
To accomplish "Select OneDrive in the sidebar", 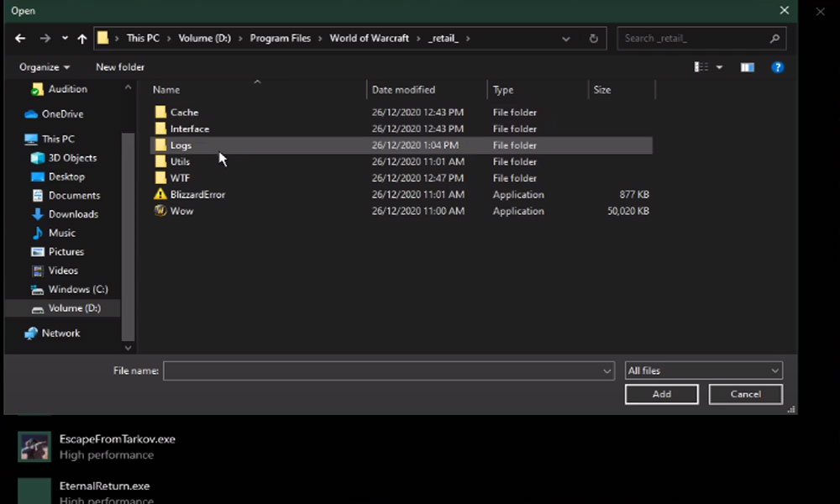I will (54, 114).
